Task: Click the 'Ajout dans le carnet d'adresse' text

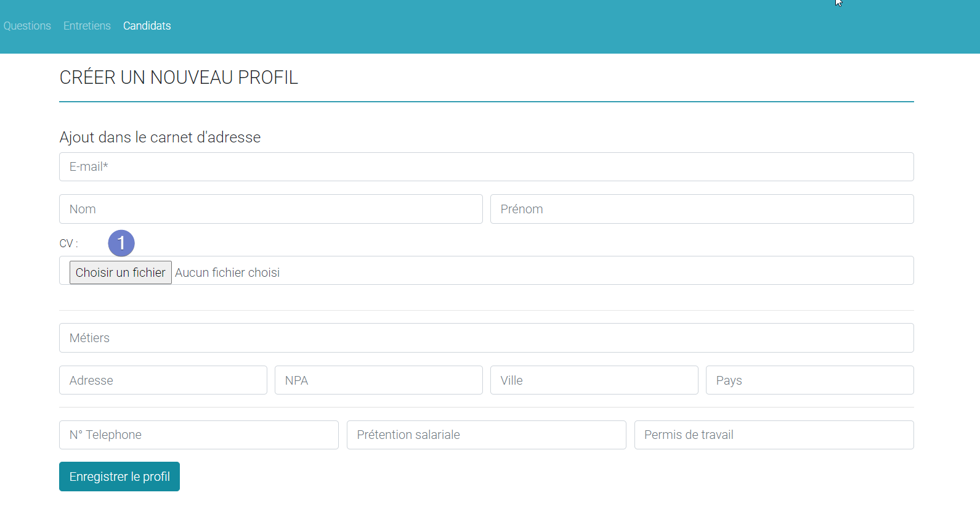Action: pos(160,137)
